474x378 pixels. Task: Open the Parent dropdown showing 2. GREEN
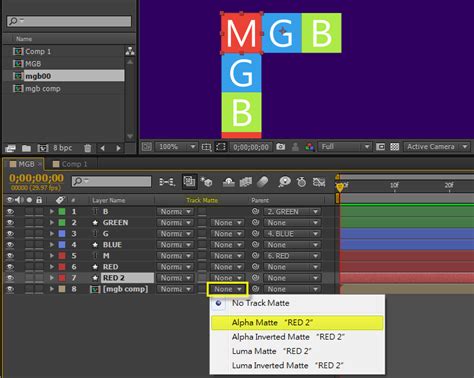292,212
